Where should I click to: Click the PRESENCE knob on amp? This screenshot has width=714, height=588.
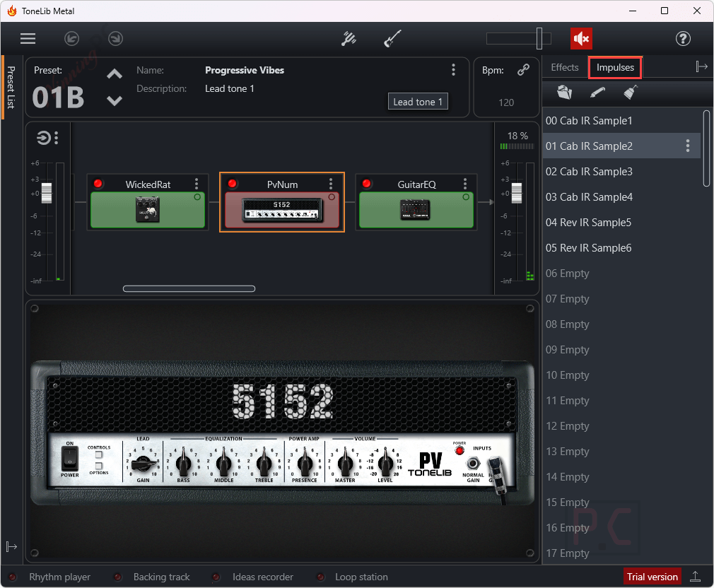(305, 464)
